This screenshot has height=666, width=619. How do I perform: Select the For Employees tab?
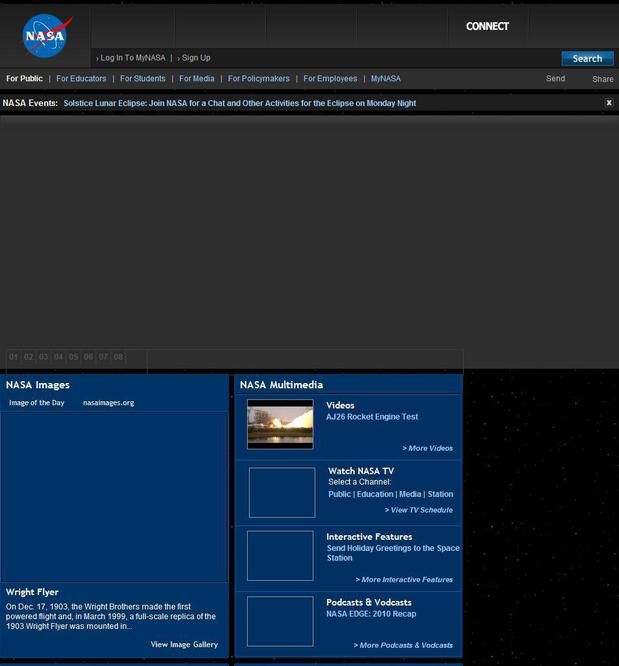click(x=330, y=79)
